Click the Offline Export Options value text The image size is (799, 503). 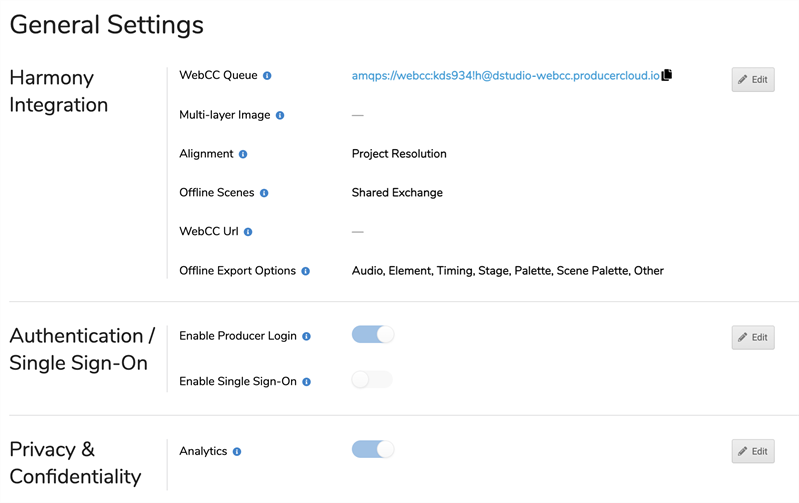coord(507,271)
